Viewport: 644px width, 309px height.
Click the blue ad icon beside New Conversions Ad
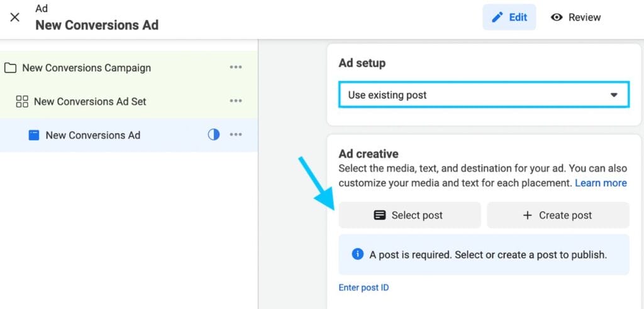coord(34,135)
